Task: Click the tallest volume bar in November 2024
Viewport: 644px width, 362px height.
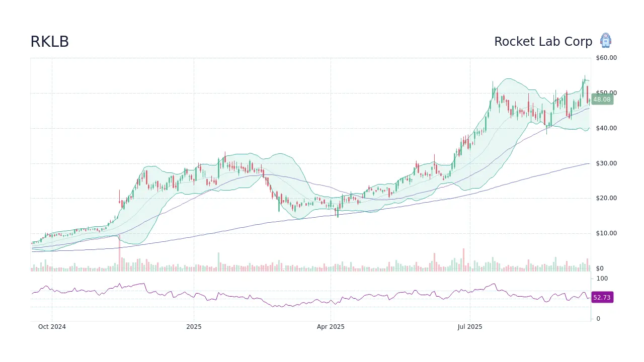Action: coord(119,253)
